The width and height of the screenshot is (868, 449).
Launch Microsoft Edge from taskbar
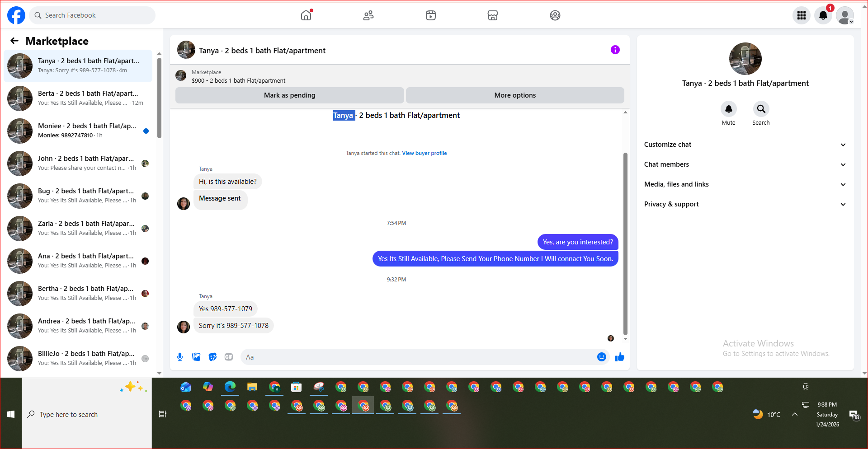tap(230, 387)
